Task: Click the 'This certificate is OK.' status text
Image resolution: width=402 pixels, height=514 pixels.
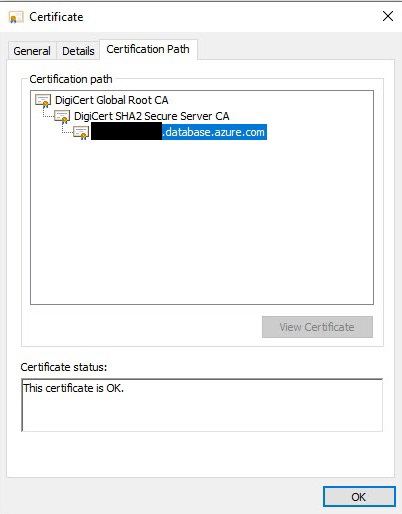Action: [73, 388]
